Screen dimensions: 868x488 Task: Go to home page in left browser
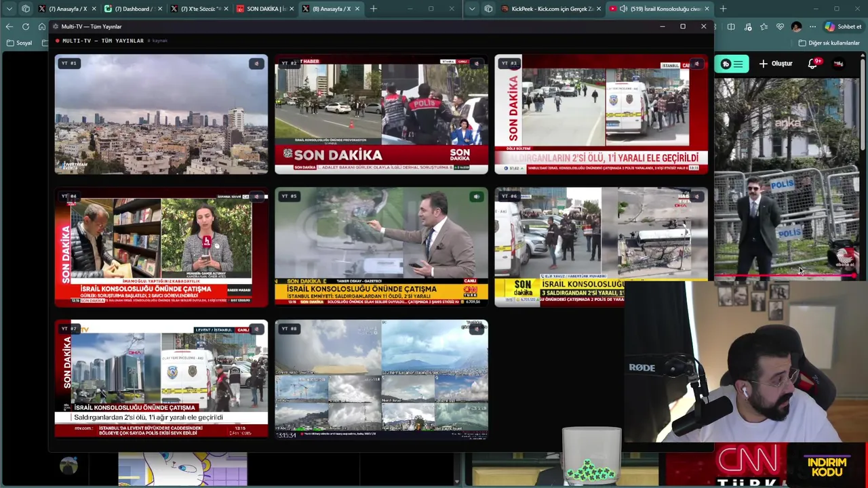[x=41, y=26]
